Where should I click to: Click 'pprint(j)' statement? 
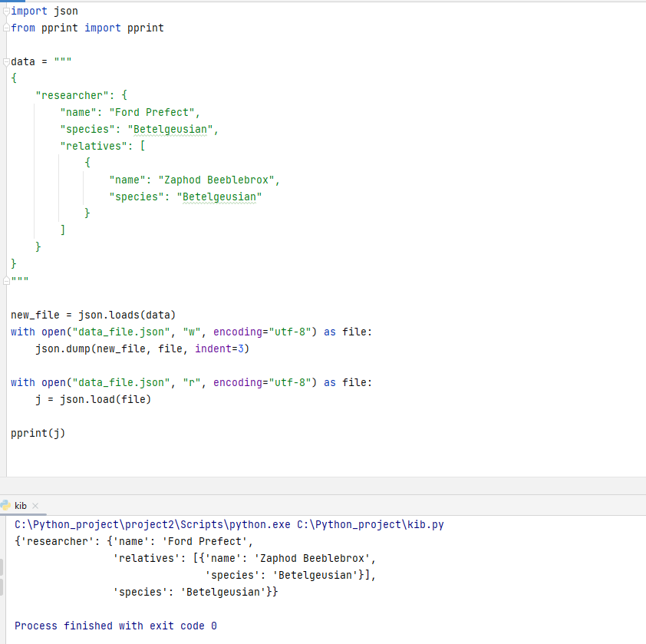tap(38, 434)
